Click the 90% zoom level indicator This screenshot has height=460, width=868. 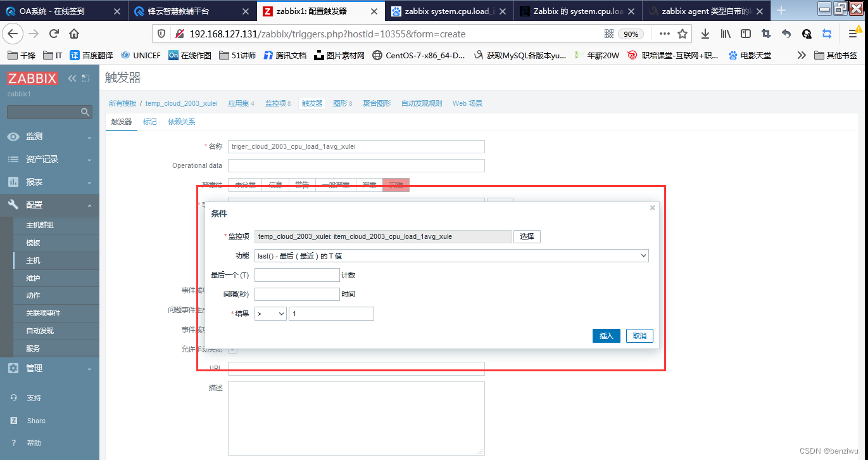pos(631,34)
